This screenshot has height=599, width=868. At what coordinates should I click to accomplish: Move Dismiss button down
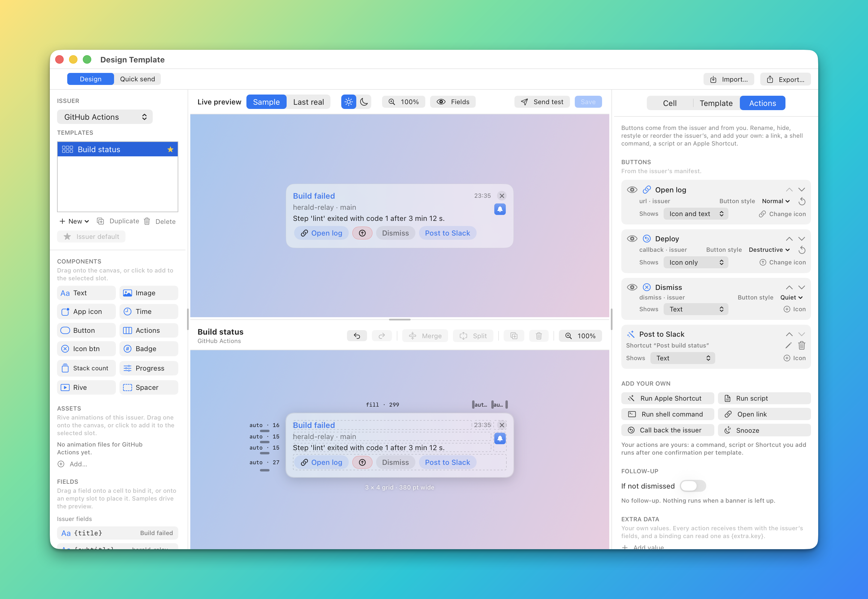pyautogui.click(x=802, y=287)
